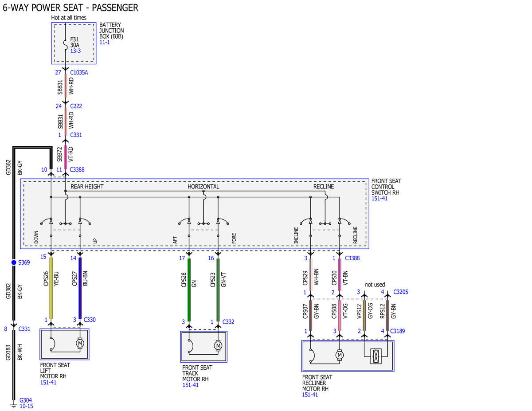Screen dimensions: 532x411
Task: Open 151-41 link under control switch RH
Action: point(379,199)
